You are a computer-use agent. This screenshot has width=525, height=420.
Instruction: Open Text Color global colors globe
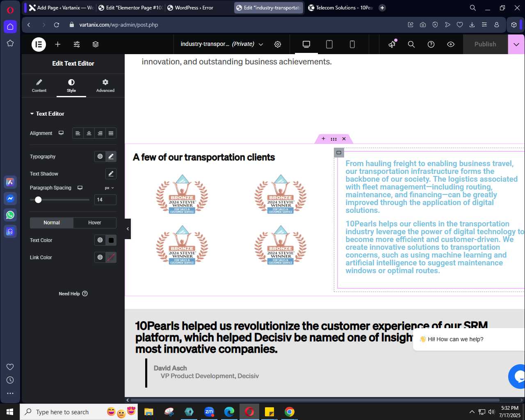pos(100,240)
